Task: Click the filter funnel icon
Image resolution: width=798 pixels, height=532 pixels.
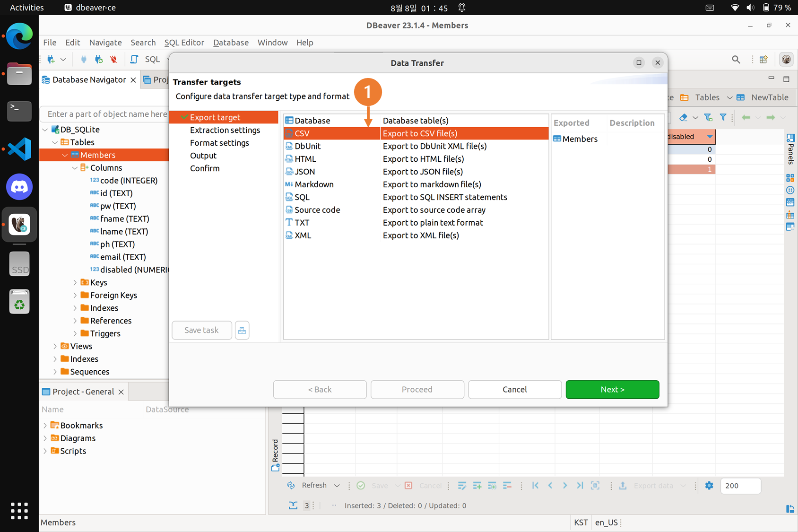Action: point(723,117)
